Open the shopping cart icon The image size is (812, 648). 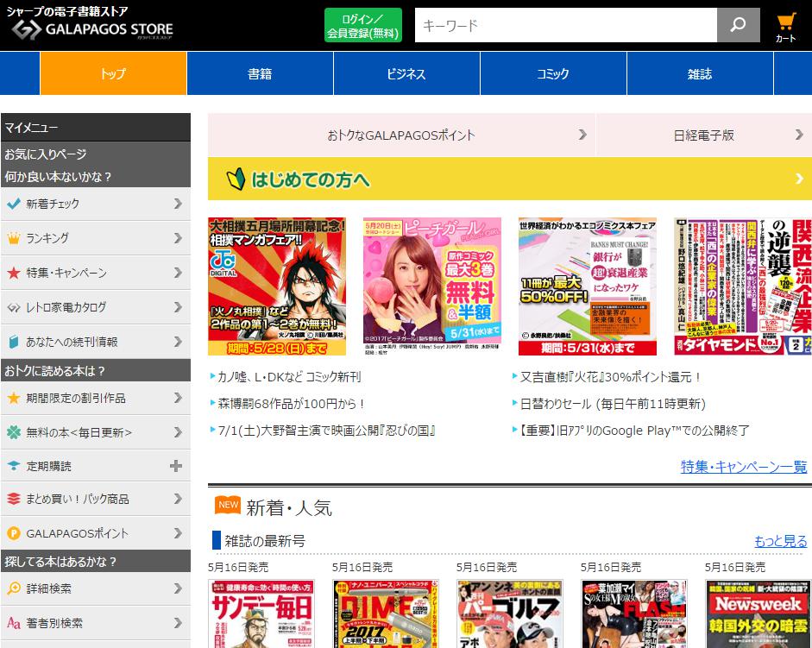785,27
